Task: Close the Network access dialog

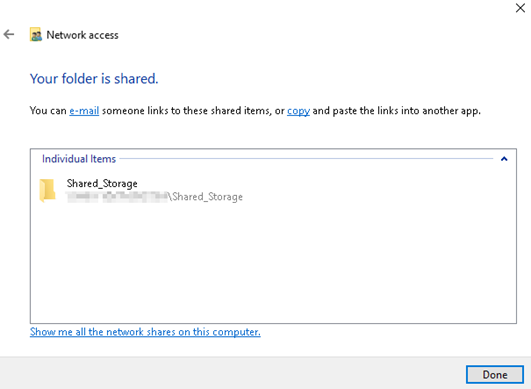Action: pos(520,8)
